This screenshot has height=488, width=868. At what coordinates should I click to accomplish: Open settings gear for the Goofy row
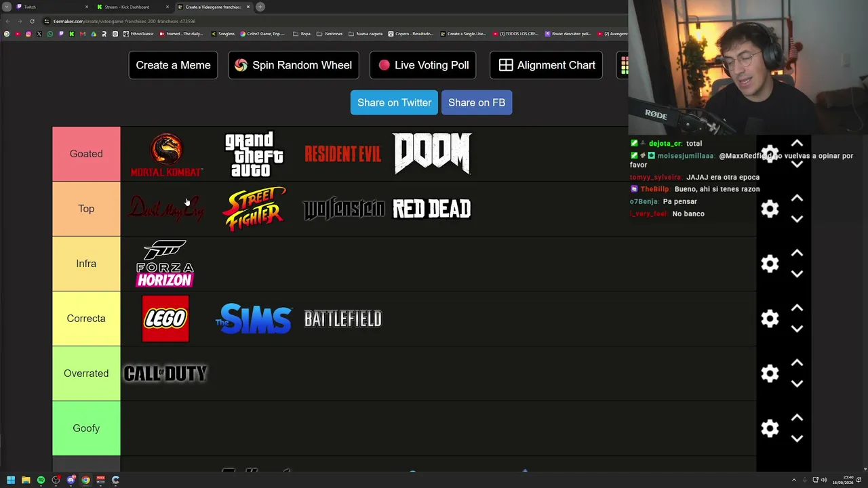[x=770, y=428]
